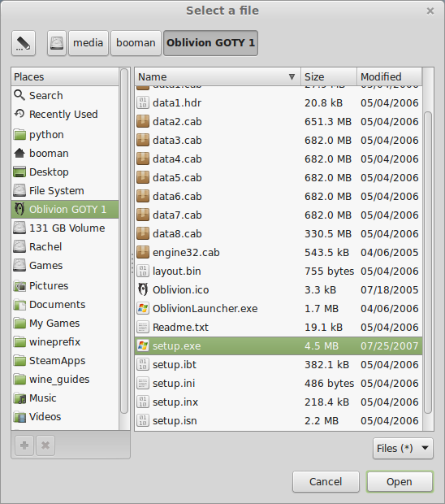This screenshot has width=445, height=504.
Task: Click the file list vertical scrollbar
Action: click(x=428, y=262)
